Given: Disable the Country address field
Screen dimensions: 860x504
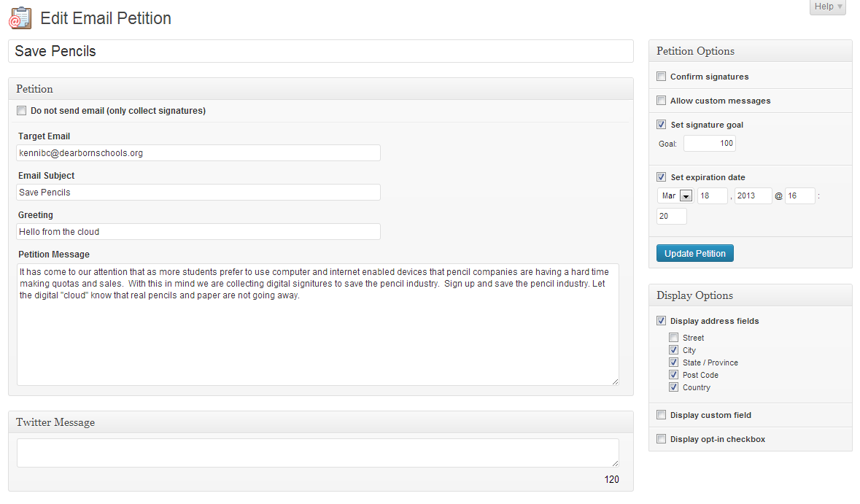Looking at the screenshot, I should [x=673, y=387].
